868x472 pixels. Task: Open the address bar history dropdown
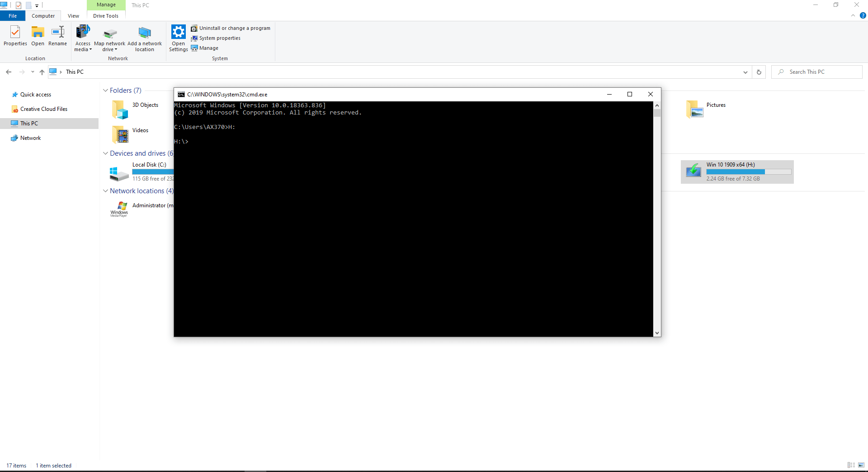(745, 72)
